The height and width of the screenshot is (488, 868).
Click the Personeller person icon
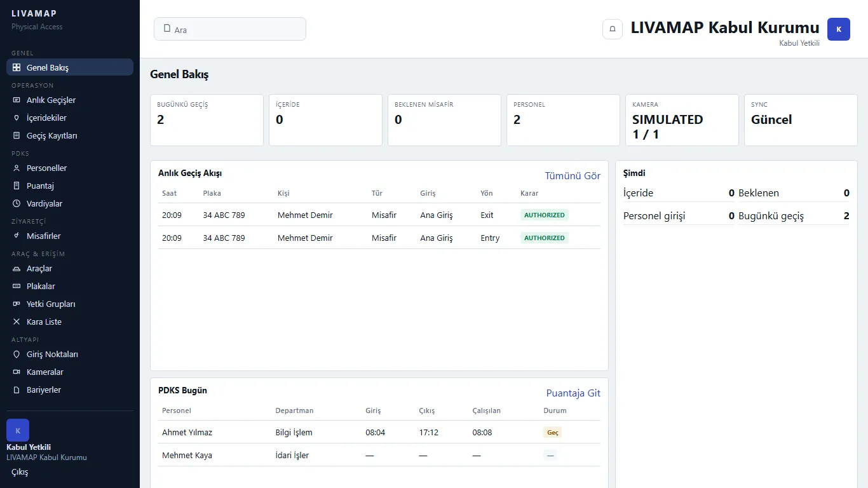pyautogui.click(x=17, y=168)
